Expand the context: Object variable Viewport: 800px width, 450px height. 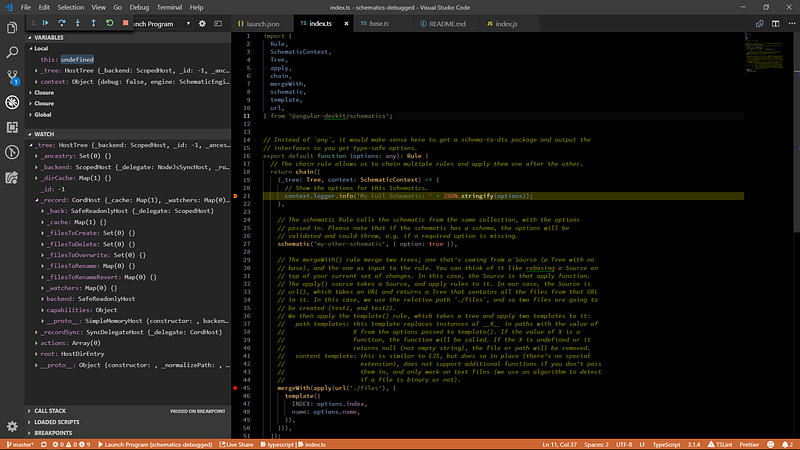(x=133, y=82)
